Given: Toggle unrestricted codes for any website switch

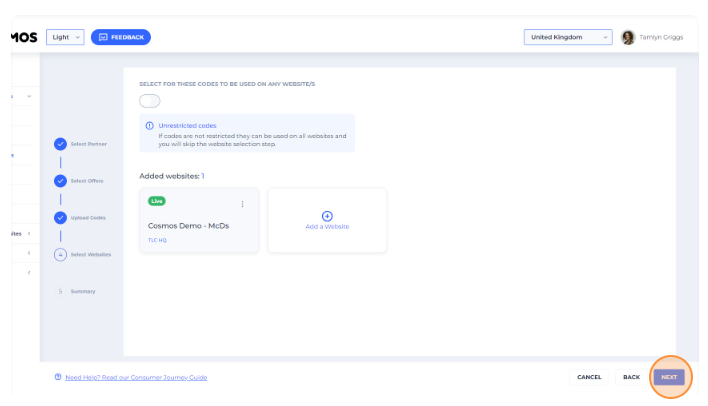Looking at the screenshot, I should coord(150,101).
